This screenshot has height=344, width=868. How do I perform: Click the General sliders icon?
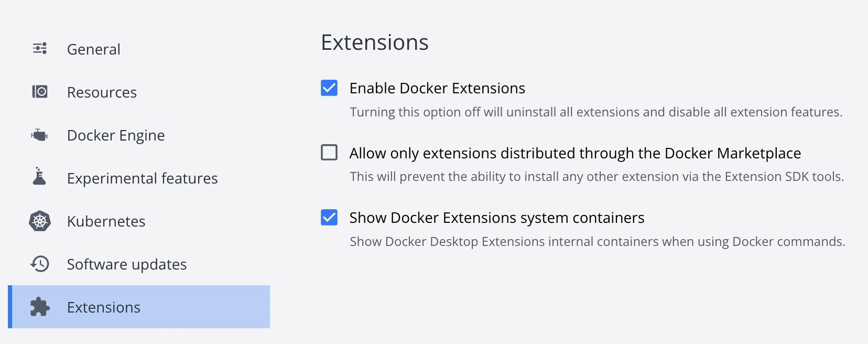coord(40,49)
